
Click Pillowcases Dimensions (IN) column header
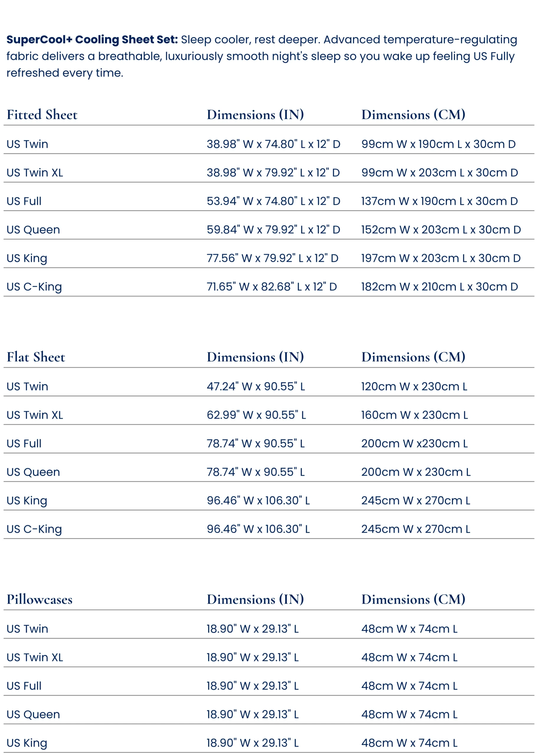pos(255,599)
